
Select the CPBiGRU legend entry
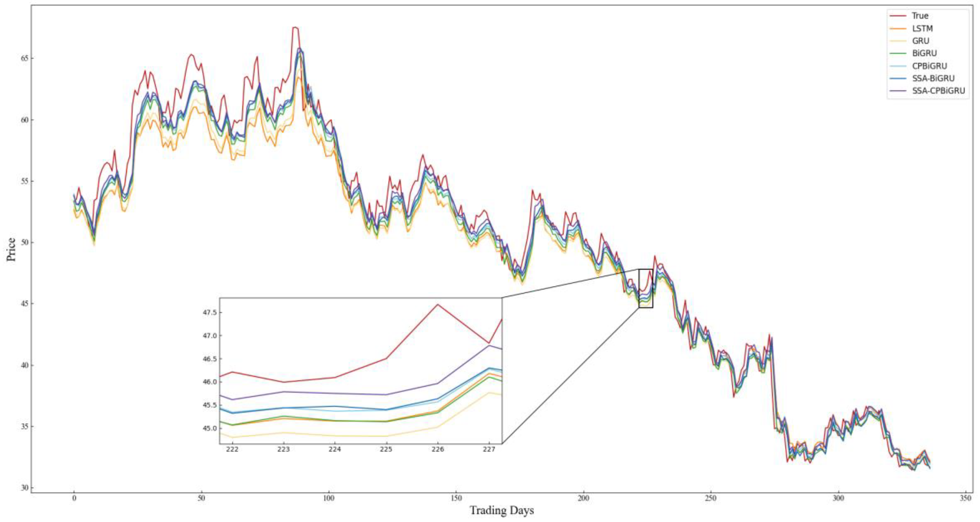929,66
